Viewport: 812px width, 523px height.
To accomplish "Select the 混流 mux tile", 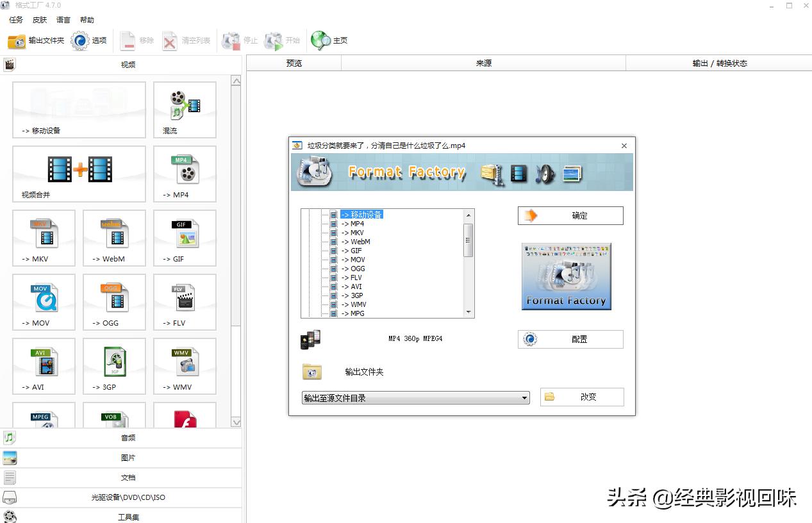I will pos(185,110).
